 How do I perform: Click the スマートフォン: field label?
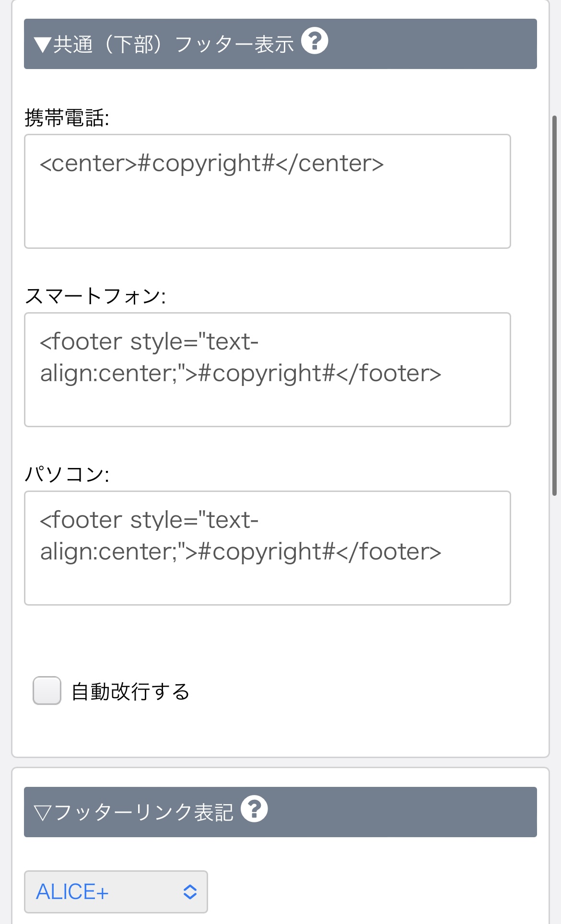point(95,296)
